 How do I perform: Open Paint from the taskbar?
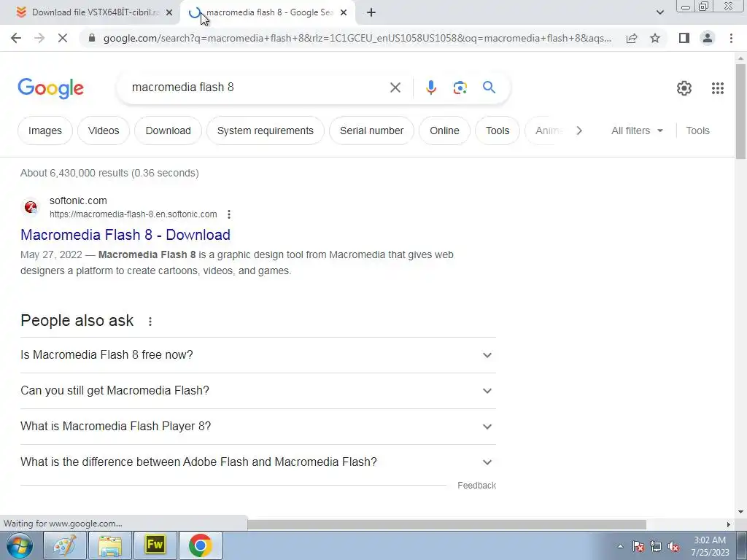point(64,545)
